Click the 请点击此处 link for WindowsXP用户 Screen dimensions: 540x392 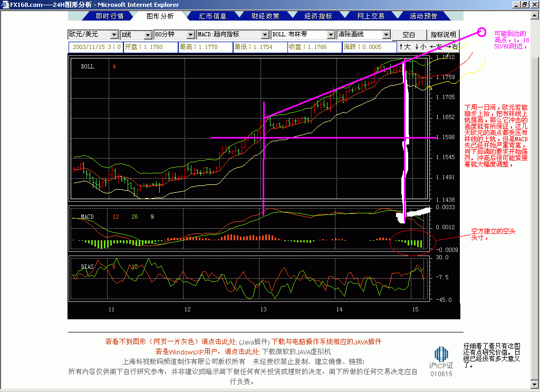[x=242, y=352]
